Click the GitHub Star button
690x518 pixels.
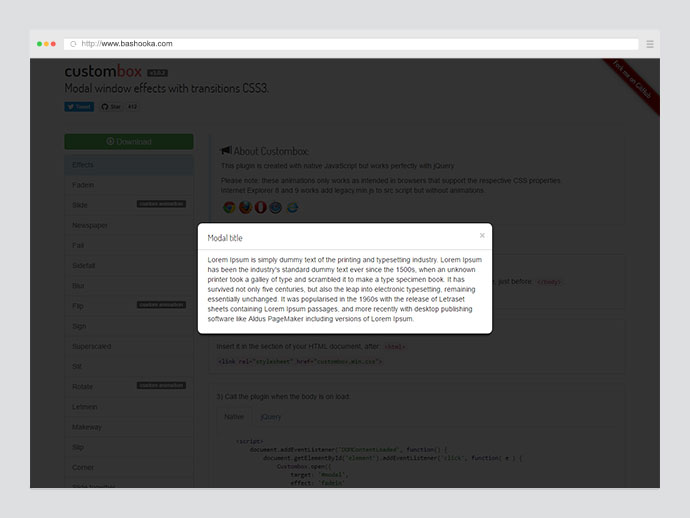[x=111, y=107]
